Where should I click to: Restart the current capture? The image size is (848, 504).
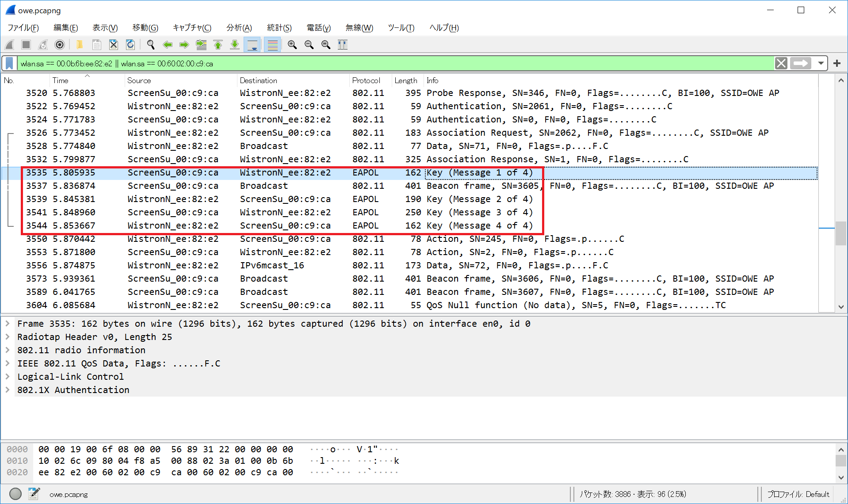[x=43, y=45]
